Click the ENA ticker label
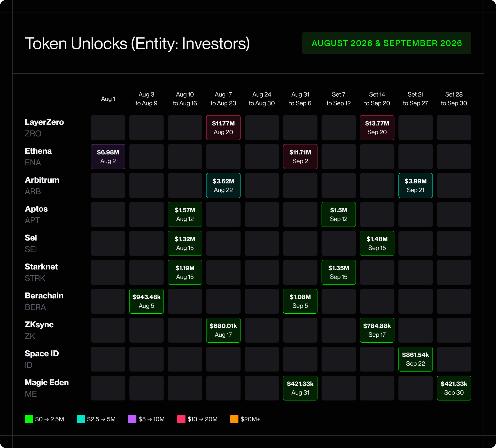The image size is (496, 448). point(33,163)
